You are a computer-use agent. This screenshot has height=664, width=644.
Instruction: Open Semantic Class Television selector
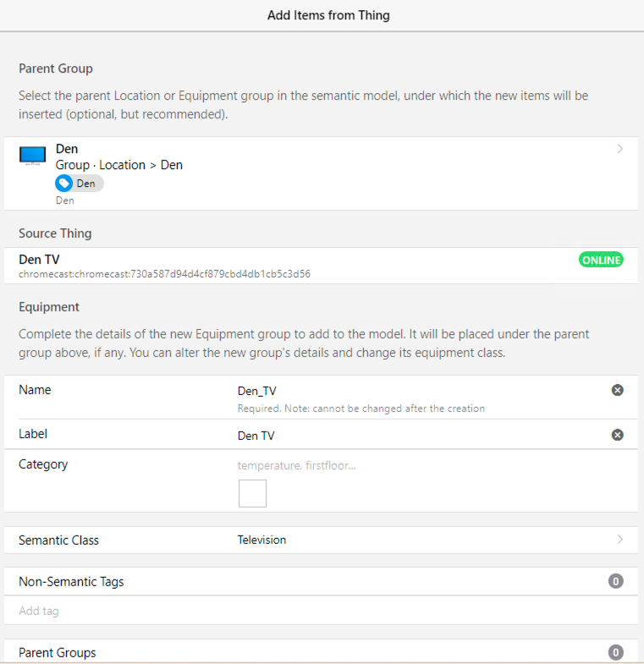tap(261, 540)
